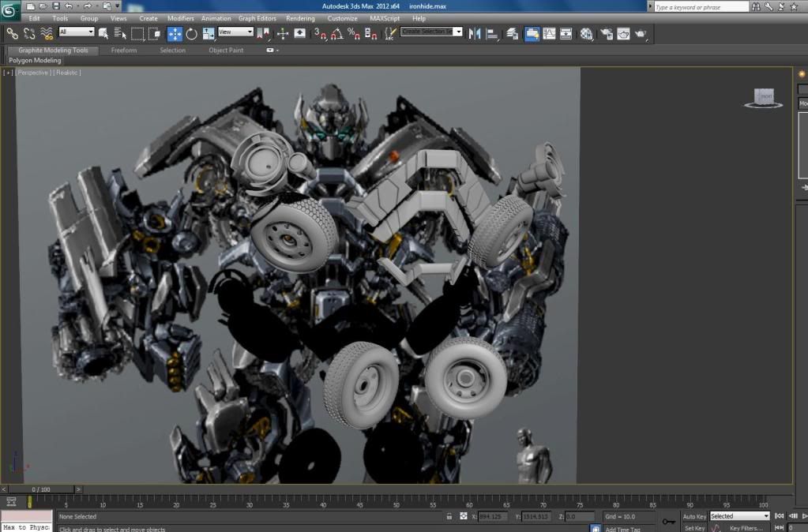Click the Realistic shading viewport label
The height and width of the screenshot is (532, 808).
click(x=67, y=73)
